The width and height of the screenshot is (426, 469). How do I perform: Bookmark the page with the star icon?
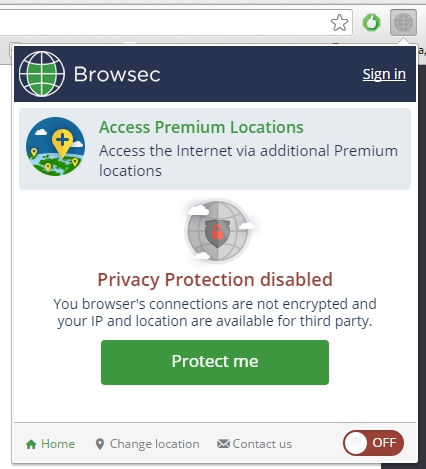(x=339, y=23)
